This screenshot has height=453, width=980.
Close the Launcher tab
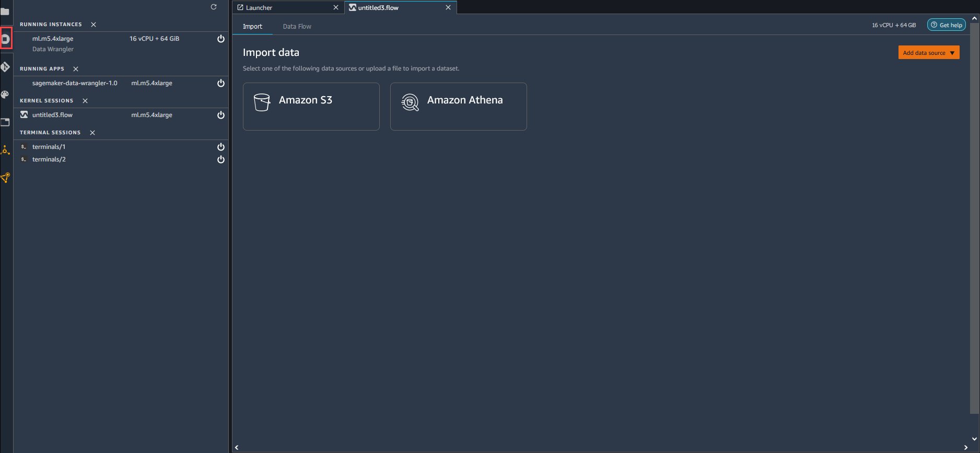[336, 7]
